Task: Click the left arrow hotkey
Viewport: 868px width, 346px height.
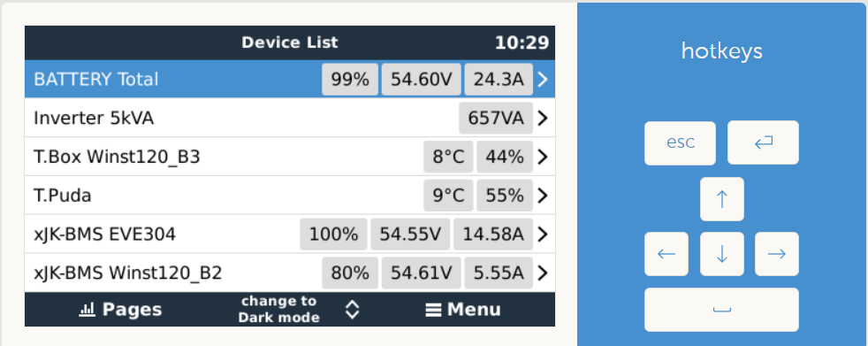Action: coord(666,254)
